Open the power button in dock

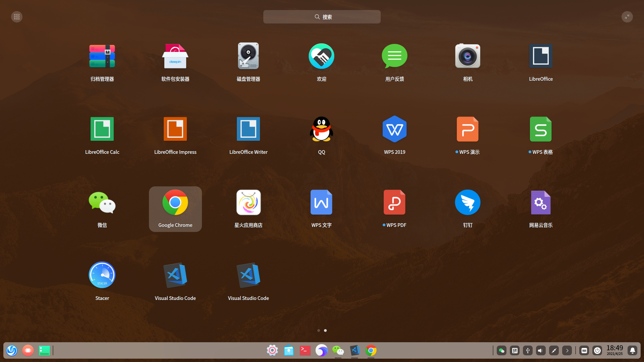click(597, 351)
